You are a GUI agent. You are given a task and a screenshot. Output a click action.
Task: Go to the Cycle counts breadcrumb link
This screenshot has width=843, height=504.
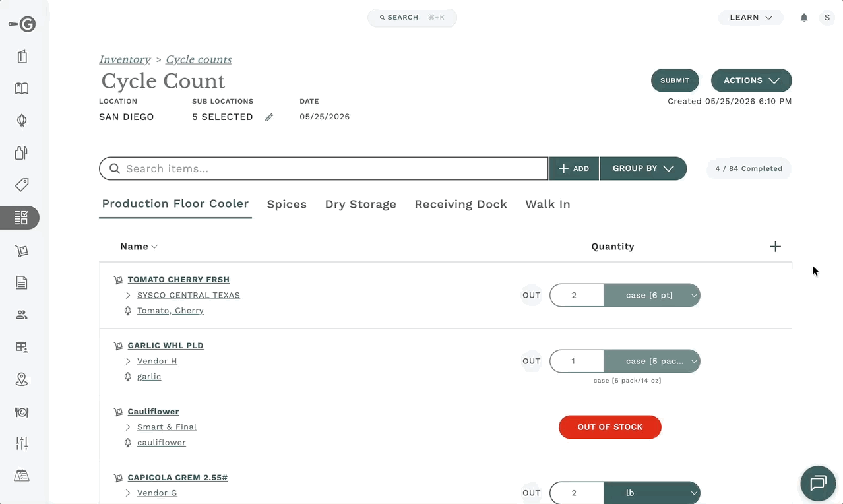[199, 60]
